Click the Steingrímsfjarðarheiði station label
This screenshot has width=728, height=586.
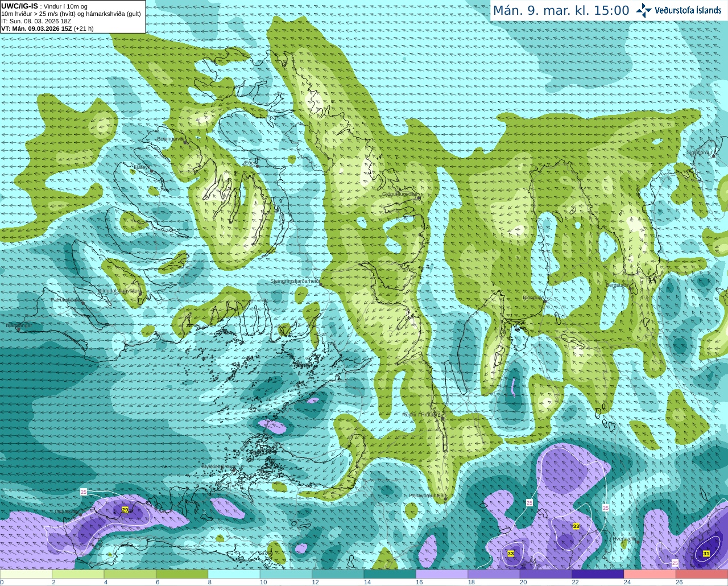[x=295, y=281]
